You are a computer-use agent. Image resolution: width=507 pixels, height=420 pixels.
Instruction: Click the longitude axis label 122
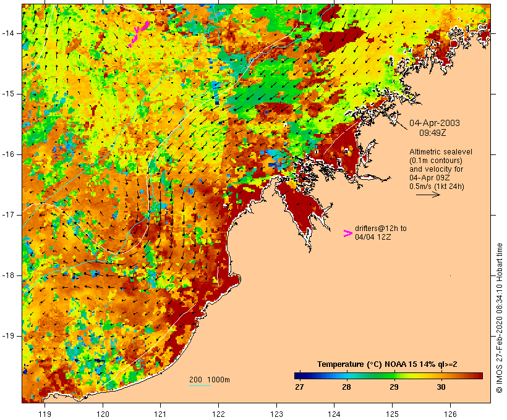pyautogui.click(x=219, y=414)
